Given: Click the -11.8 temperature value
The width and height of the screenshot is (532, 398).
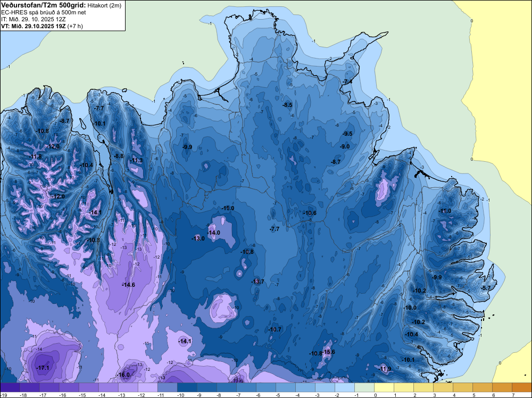Looking at the screenshot, I should pyautogui.click(x=35, y=157).
